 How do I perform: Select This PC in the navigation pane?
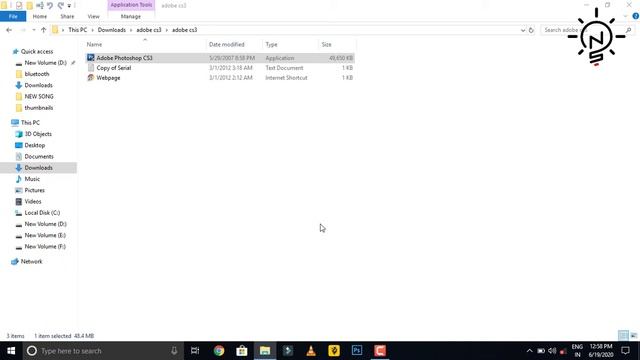point(30,122)
